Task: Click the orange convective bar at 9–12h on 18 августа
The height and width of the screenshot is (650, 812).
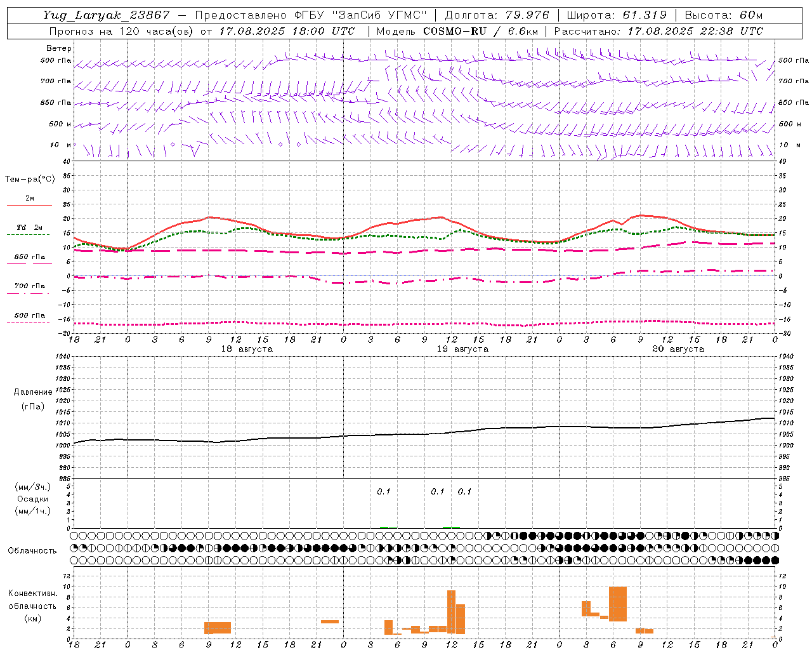Action: point(218,628)
